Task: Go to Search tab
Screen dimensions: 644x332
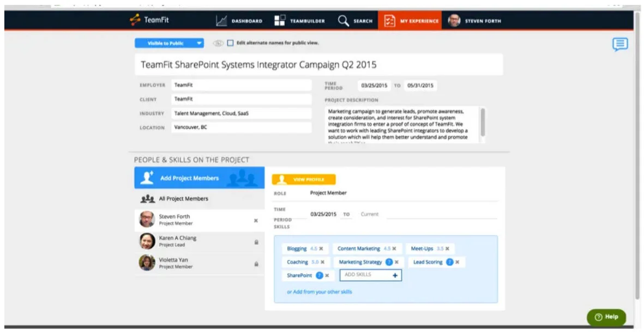Action: pyautogui.click(x=356, y=21)
